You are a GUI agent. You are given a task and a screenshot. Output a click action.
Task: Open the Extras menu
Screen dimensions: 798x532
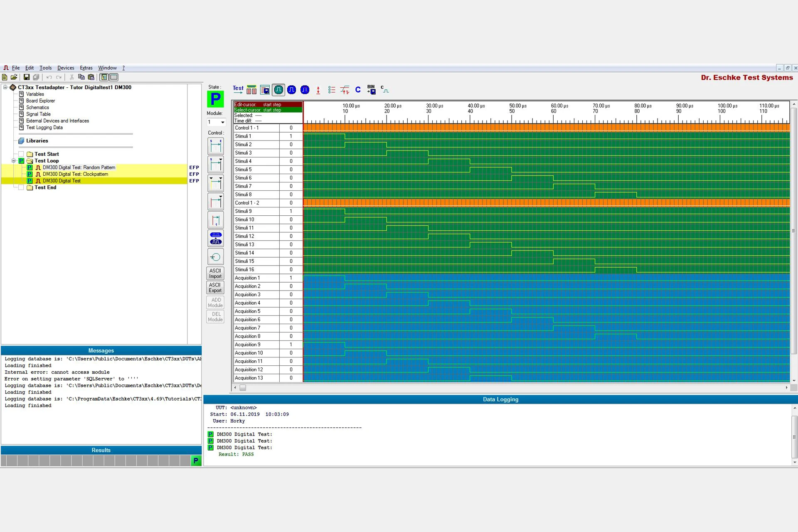point(86,68)
